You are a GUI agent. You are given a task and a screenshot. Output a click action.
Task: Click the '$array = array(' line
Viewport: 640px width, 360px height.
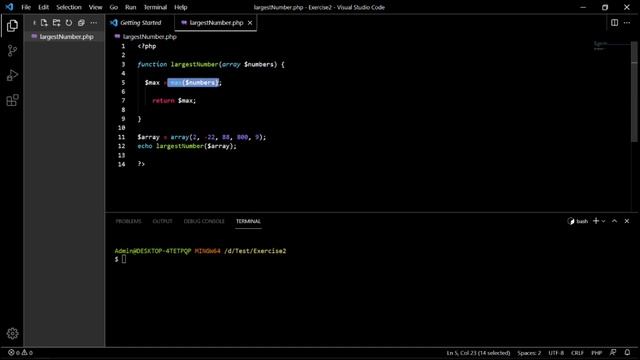[202, 137]
